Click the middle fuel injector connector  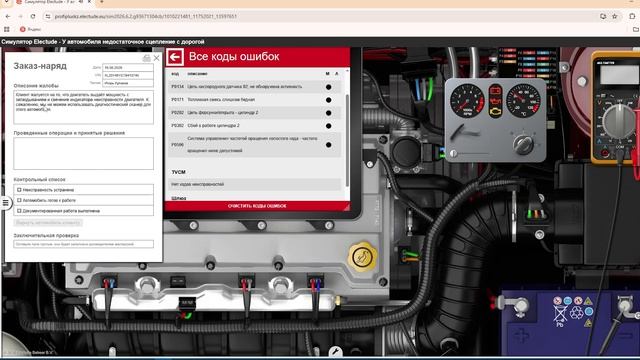(247, 282)
